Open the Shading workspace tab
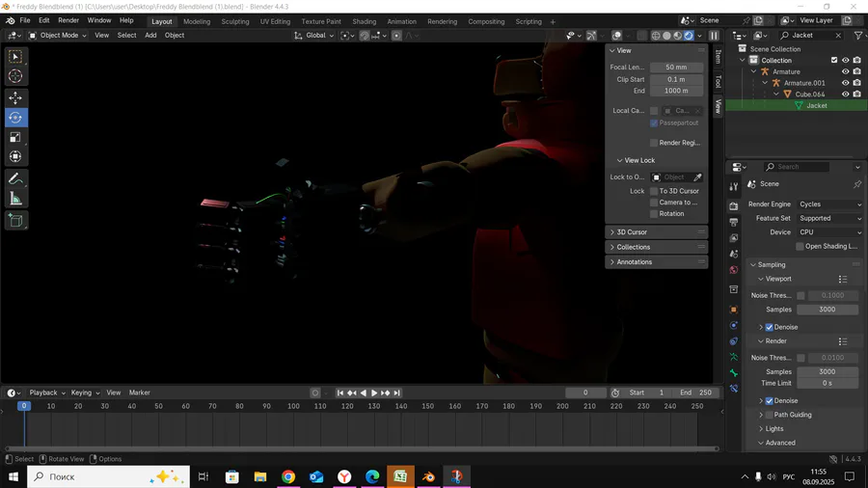 pos(365,21)
